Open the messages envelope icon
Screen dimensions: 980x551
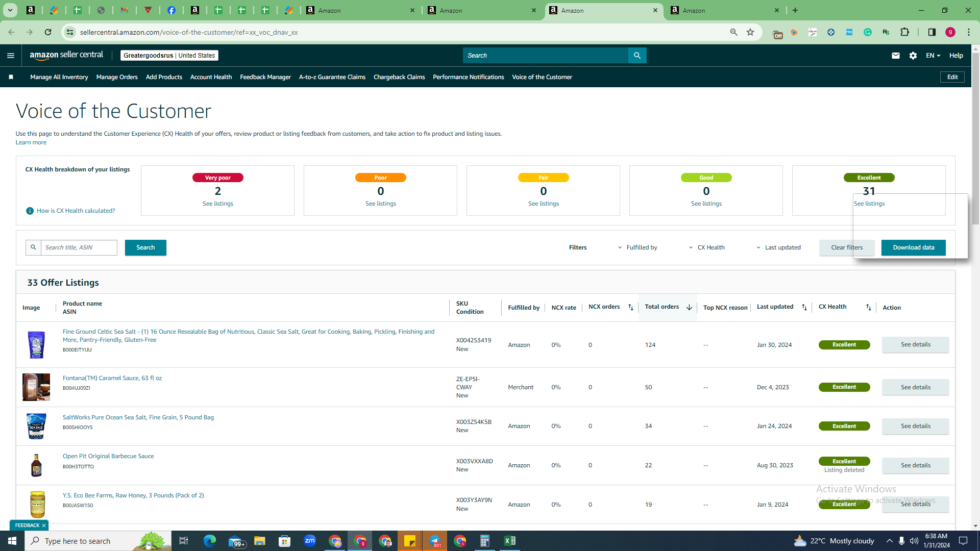895,56
